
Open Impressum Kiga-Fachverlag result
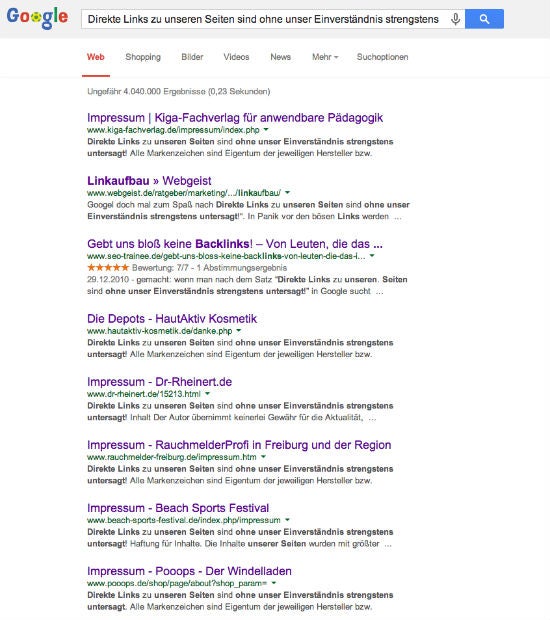(x=235, y=117)
